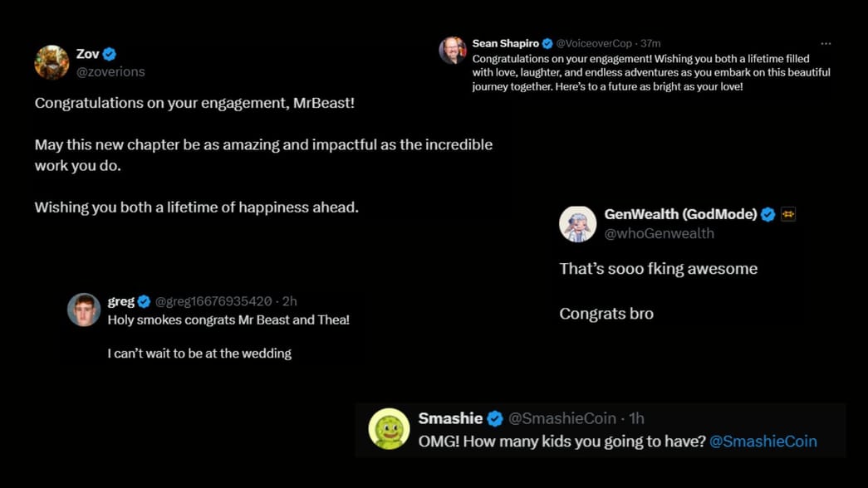Viewport: 868px width, 488px height.
Task: Click greg's verified badge icon
Action: tap(143, 301)
